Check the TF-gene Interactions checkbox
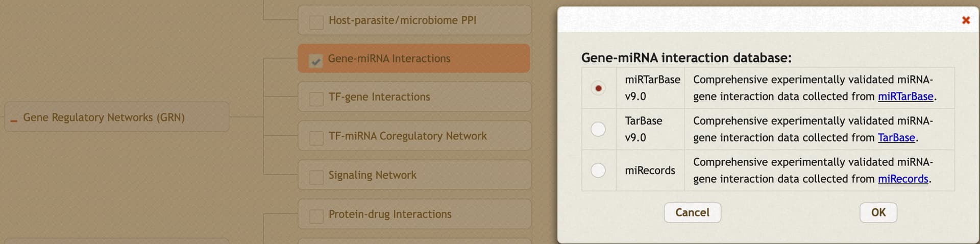The width and height of the screenshot is (980, 244). [316, 99]
